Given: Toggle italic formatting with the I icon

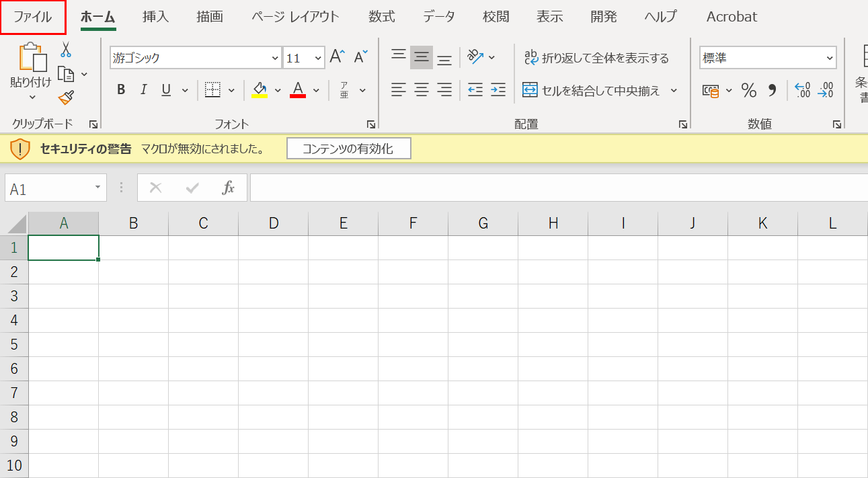Looking at the screenshot, I should pyautogui.click(x=143, y=89).
